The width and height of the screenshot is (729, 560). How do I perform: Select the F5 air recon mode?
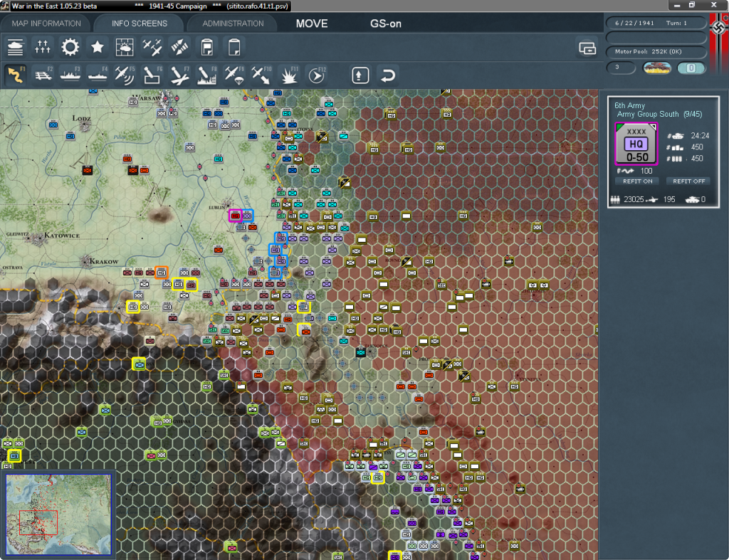tap(125, 75)
